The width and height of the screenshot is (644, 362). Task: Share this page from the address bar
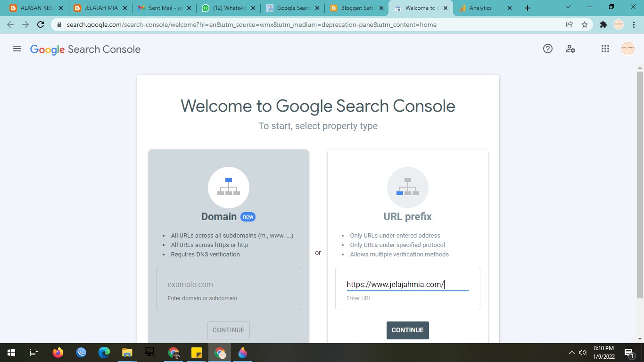570,25
